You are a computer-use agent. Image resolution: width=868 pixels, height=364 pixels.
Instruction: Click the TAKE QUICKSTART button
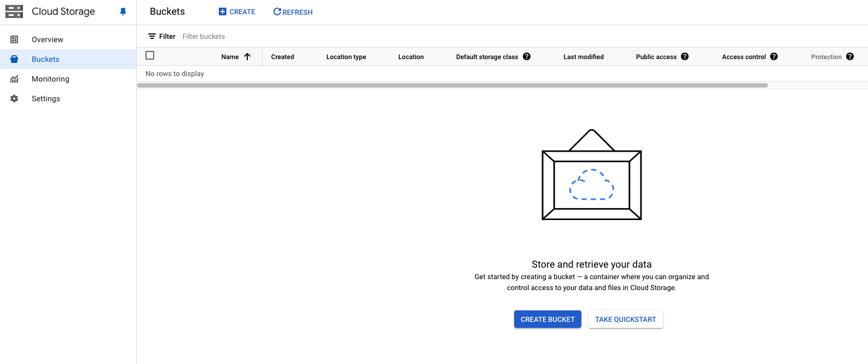[x=626, y=319]
